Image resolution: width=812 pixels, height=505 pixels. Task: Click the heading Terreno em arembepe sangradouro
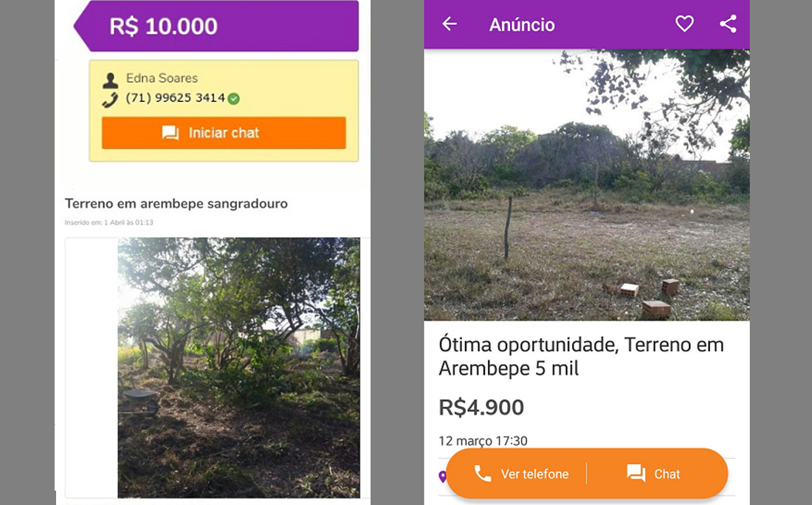click(176, 203)
